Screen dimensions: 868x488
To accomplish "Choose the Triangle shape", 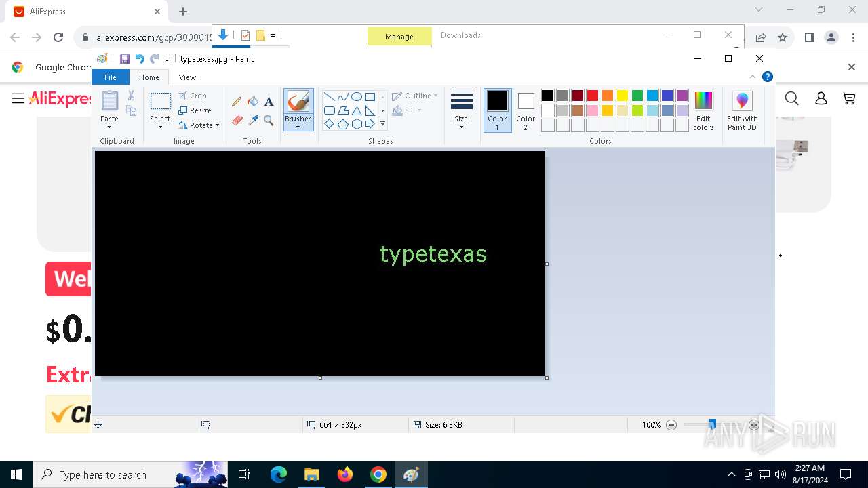I will 356,110.
